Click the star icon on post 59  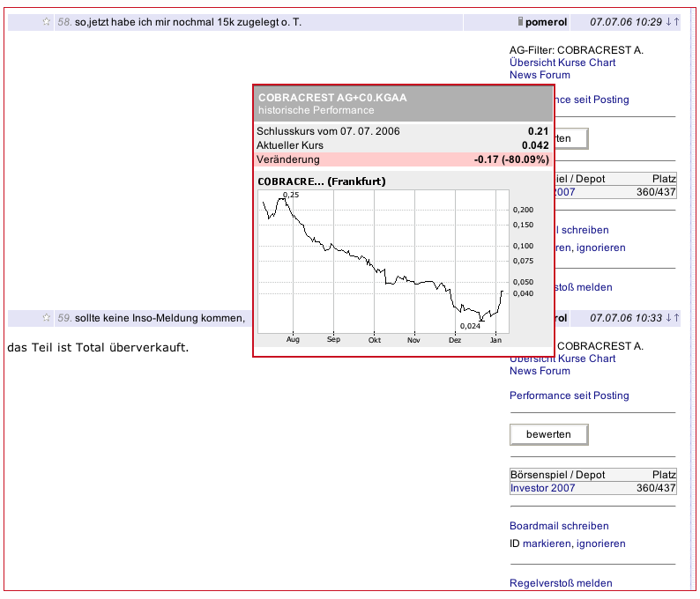pos(46,318)
